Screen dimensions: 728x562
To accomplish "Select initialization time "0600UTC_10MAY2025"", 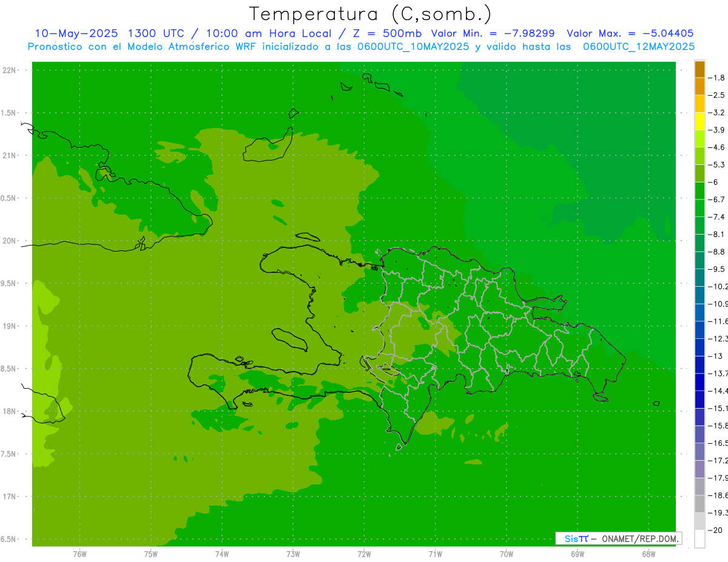I will [410, 47].
